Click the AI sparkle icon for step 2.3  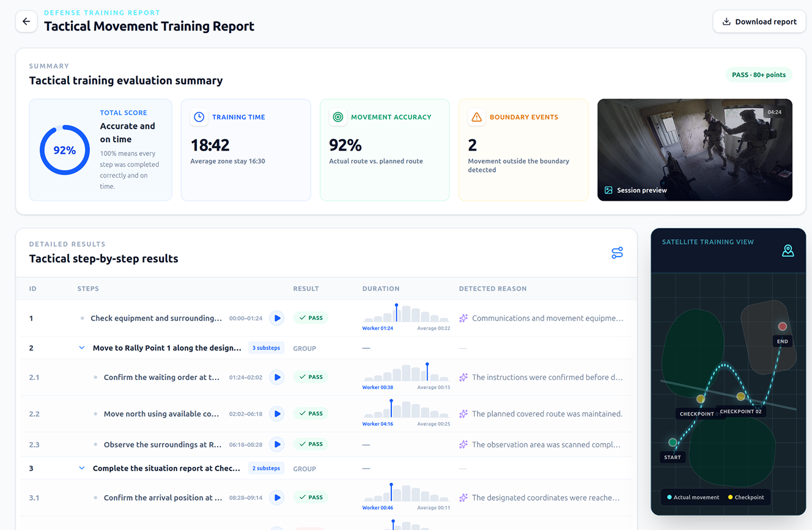[463, 444]
